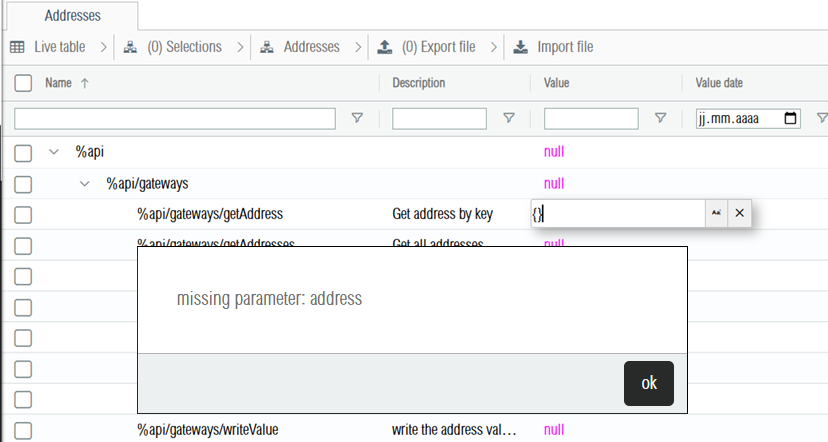Viewport: 828px width, 442px height.
Task: Click the Name filter text field
Action: (x=175, y=118)
